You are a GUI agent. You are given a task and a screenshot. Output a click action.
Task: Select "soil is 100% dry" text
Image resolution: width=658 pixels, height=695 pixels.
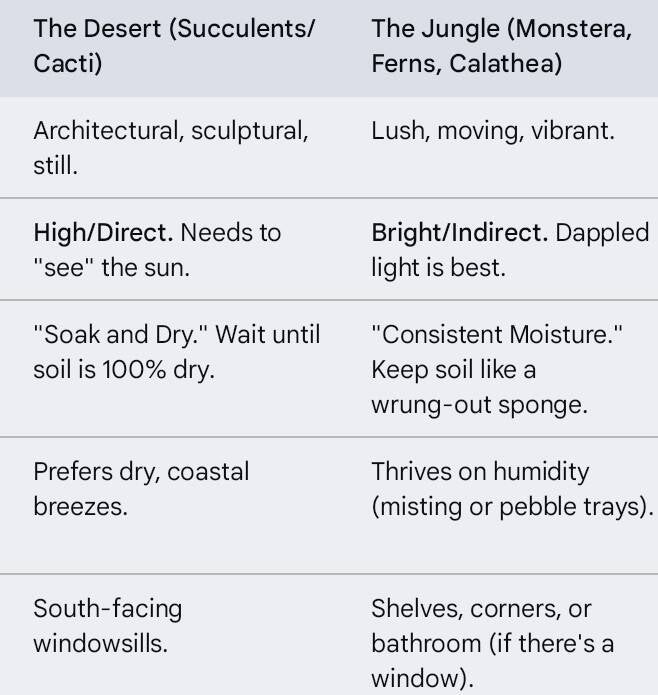point(124,369)
